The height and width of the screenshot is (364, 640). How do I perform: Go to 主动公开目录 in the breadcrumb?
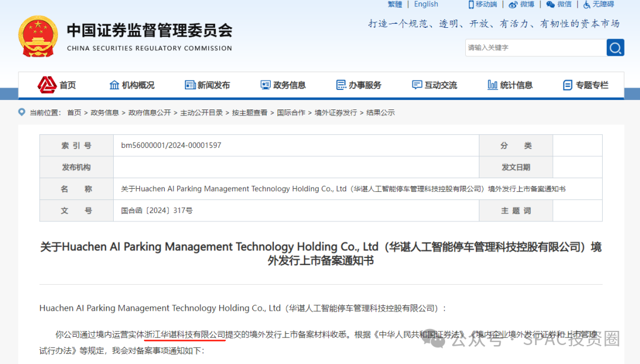201,112
